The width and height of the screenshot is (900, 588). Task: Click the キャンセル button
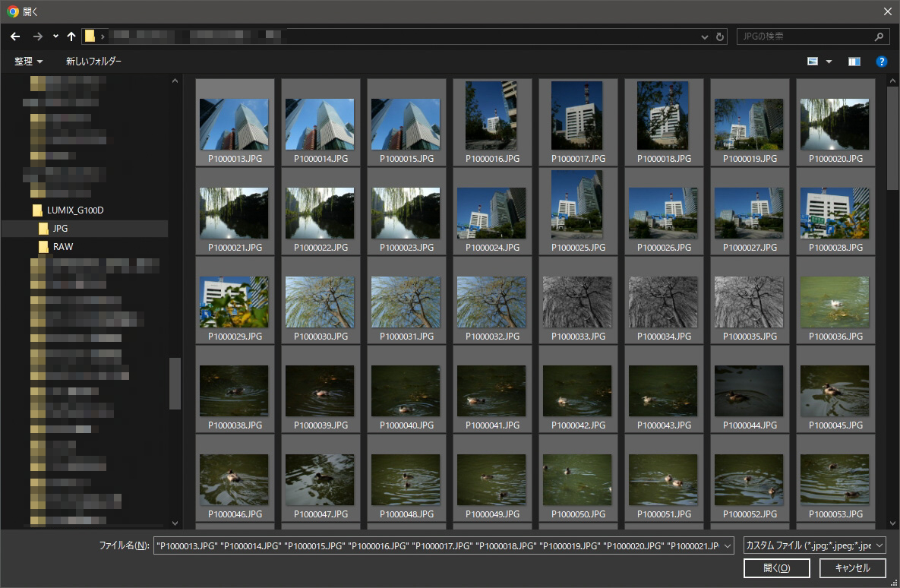(852, 568)
